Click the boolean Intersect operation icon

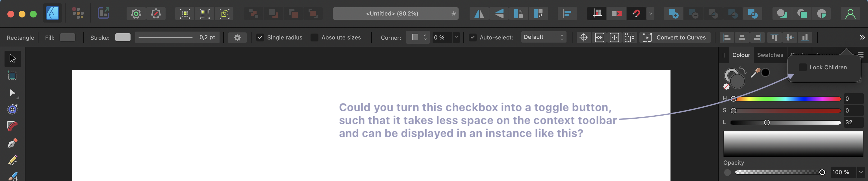click(x=713, y=14)
